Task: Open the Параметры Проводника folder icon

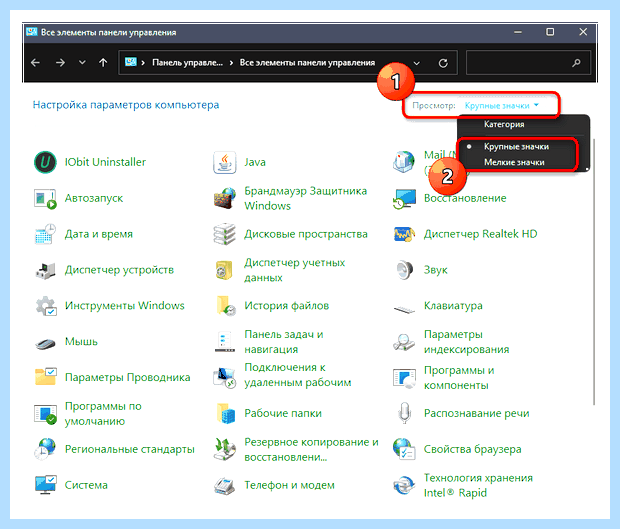Action: click(x=45, y=378)
